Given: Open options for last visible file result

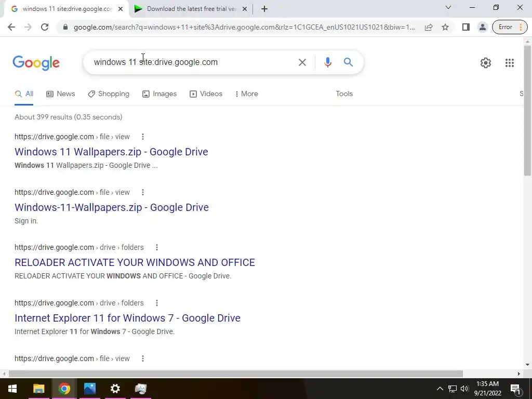Looking at the screenshot, I should [143, 358].
